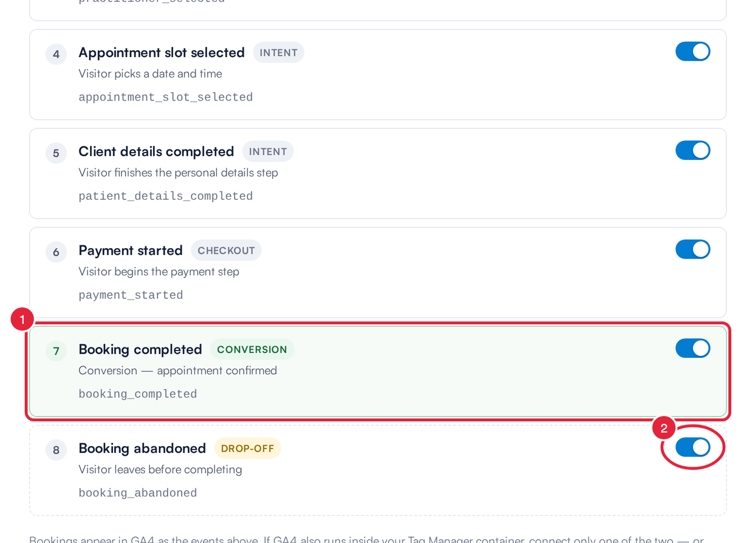Click green step number 7 badge
Viewport: 756px width, 543px height.
point(56,351)
